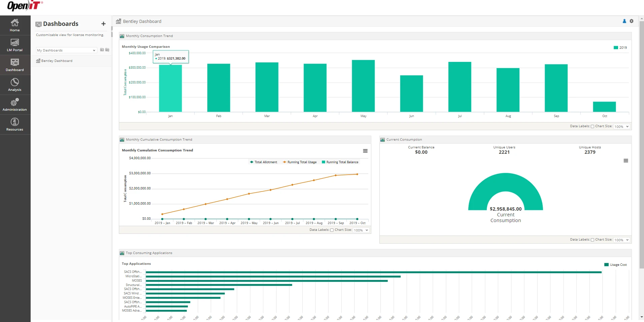Click the Unique Users value 2221
This screenshot has width=644, height=322.
pyautogui.click(x=504, y=152)
